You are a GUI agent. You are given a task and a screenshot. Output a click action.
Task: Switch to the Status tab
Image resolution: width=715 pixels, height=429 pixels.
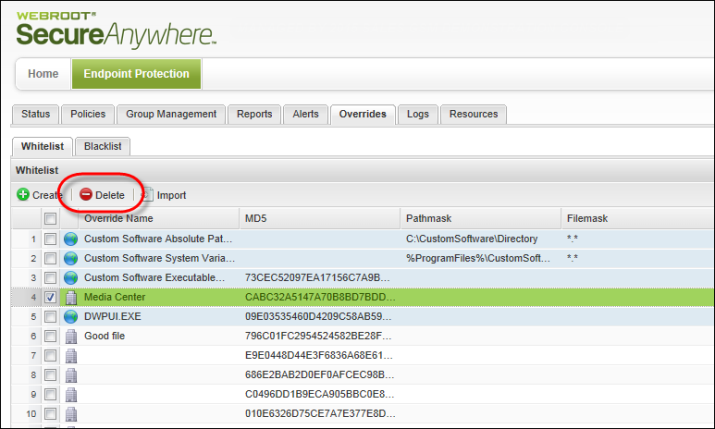click(35, 114)
